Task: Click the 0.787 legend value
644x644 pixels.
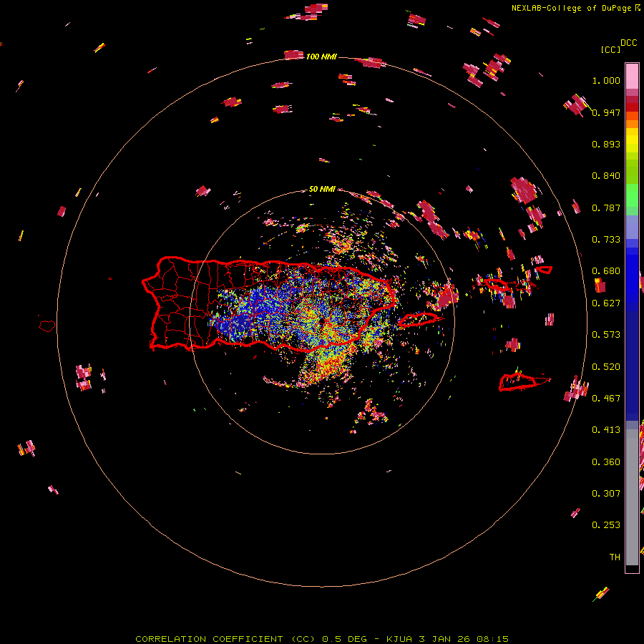Action: (x=606, y=208)
